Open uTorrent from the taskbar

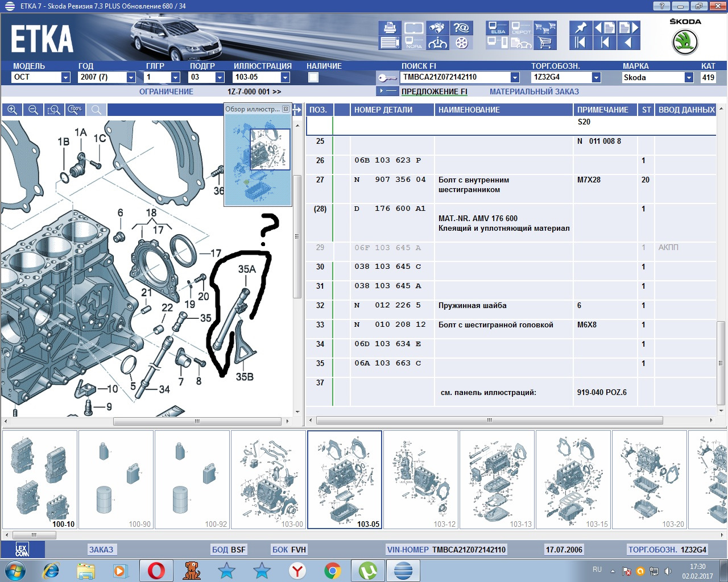[x=368, y=570]
